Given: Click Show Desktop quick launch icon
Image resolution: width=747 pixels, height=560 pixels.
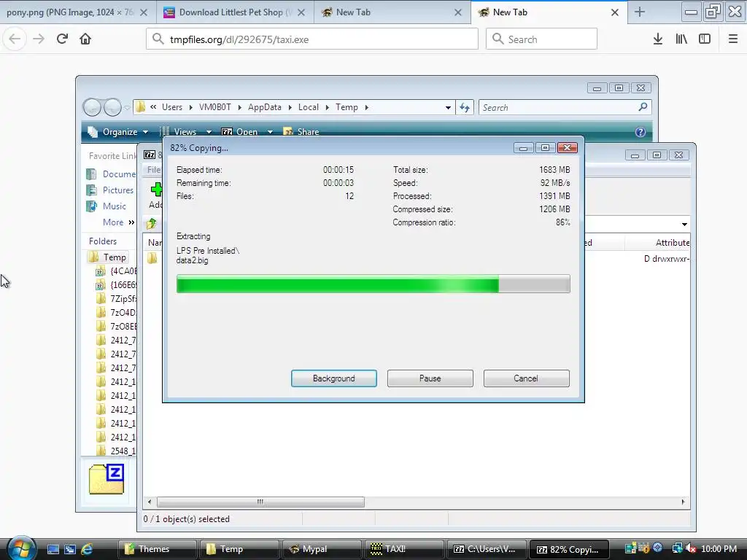Looking at the screenshot, I should (x=53, y=549).
